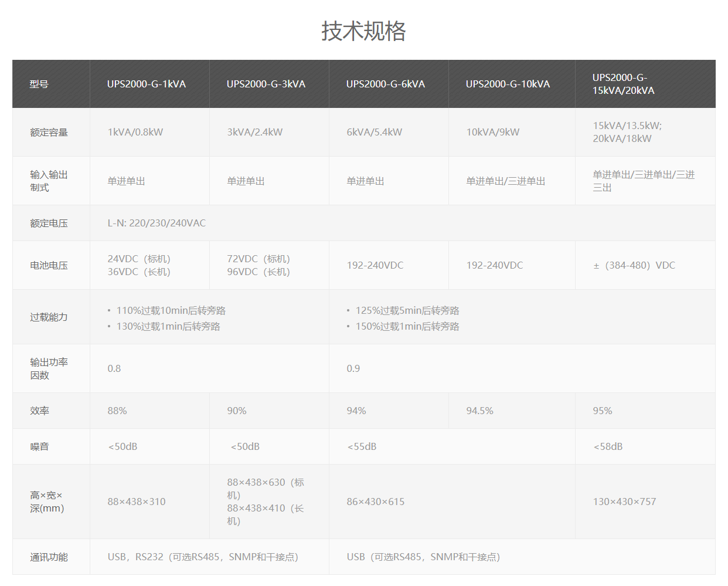
Task: Click the 输出功率因数 row label
Action: [x=49, y=369]
